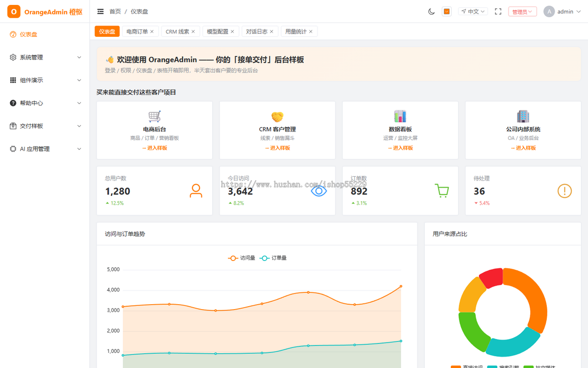Click the 用户来源占比 panel title
This screenshot has height=368, width=588.
tap(450, 234)
